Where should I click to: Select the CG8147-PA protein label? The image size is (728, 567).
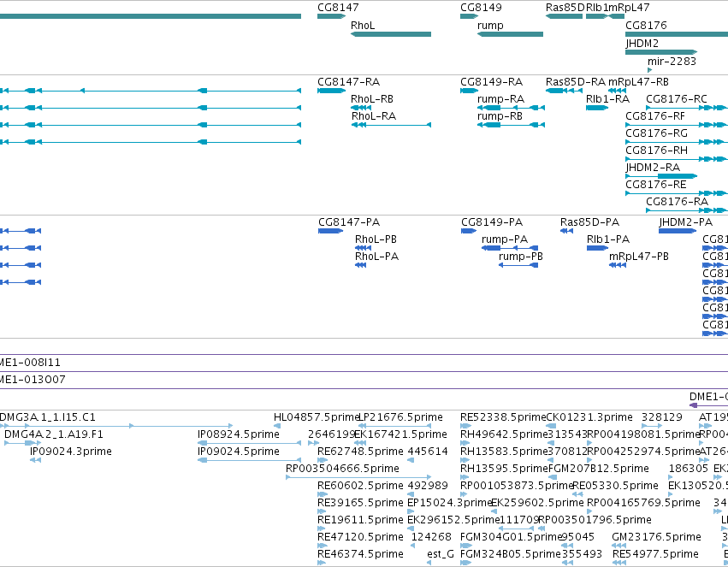349,222
